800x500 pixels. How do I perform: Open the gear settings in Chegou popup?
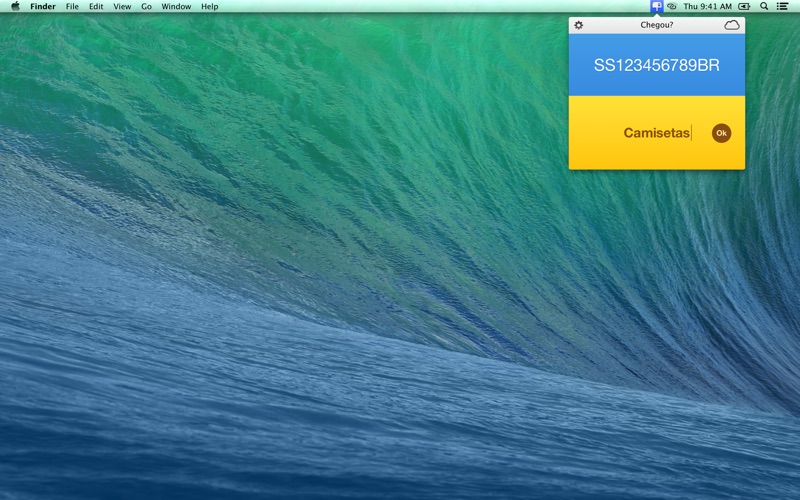578,25
